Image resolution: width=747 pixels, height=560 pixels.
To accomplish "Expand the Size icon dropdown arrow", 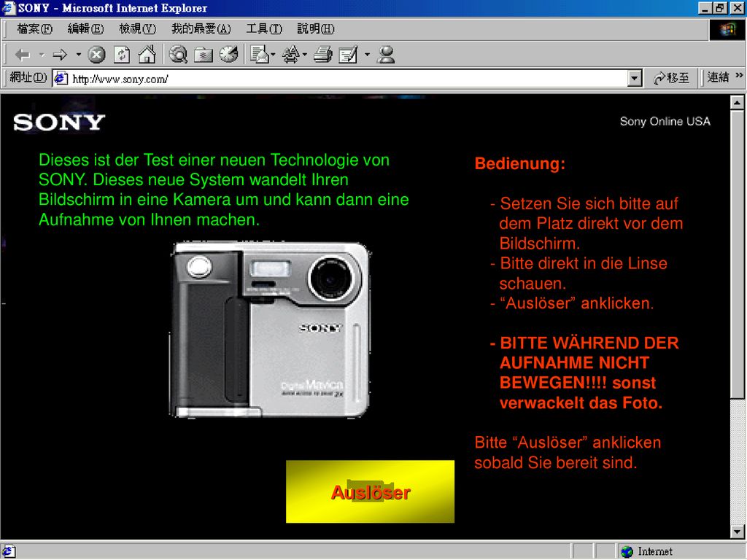I will point(304,55).
